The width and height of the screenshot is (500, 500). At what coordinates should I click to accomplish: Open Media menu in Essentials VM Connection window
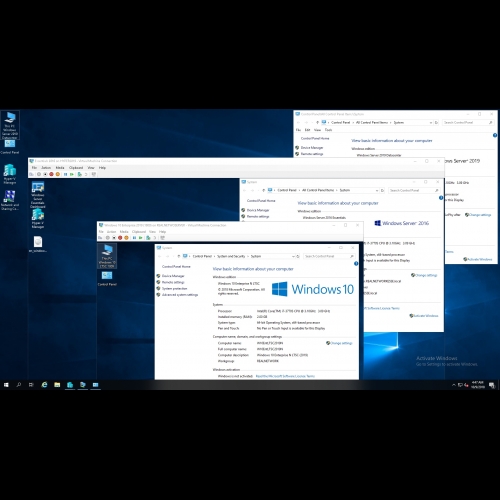point(60,168)
